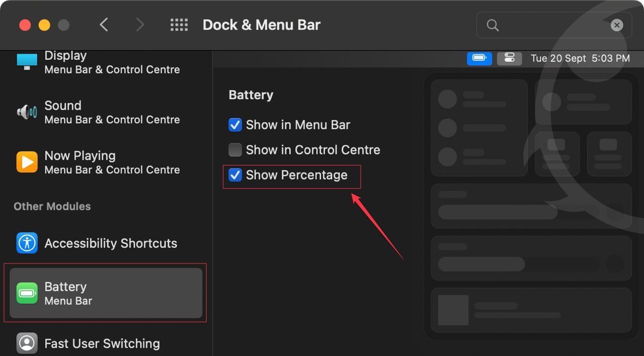Disable Show Percentage checkbox
644x356 pixels.
pyautogui.click(x=235, y=175)
